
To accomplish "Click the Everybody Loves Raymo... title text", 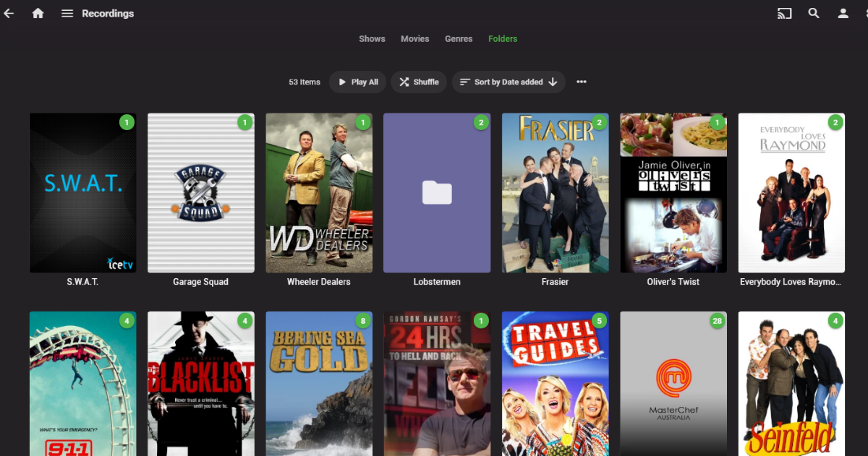I will [791, 282].
